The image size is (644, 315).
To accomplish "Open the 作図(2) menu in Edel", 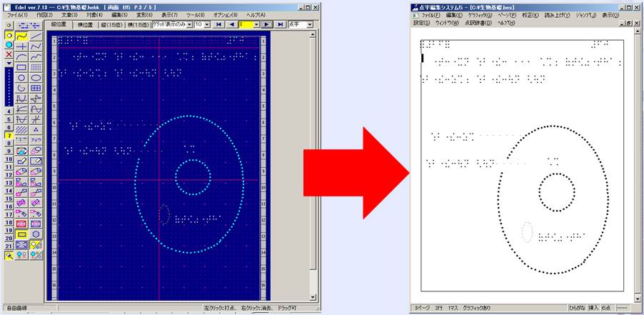I will coord(45,15).
